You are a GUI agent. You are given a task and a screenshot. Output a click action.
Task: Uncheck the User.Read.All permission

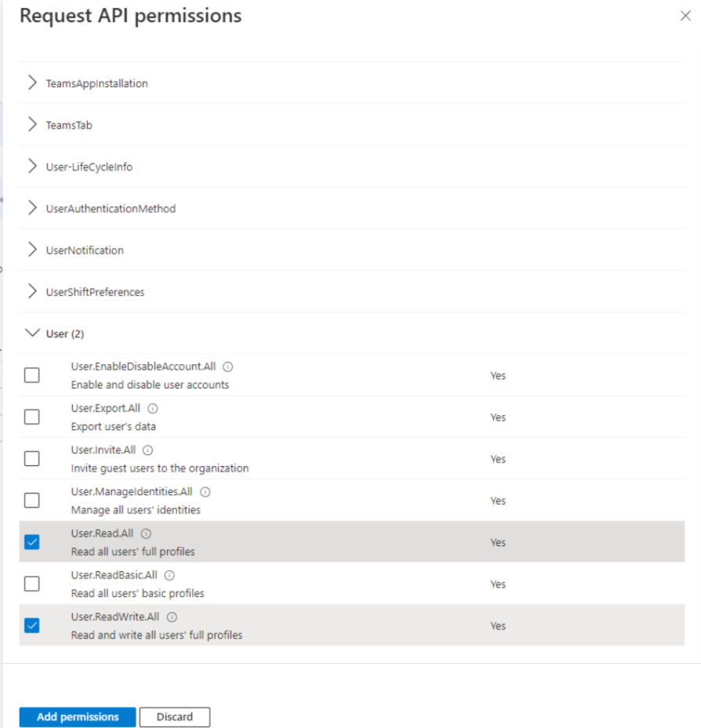[32, 542]
